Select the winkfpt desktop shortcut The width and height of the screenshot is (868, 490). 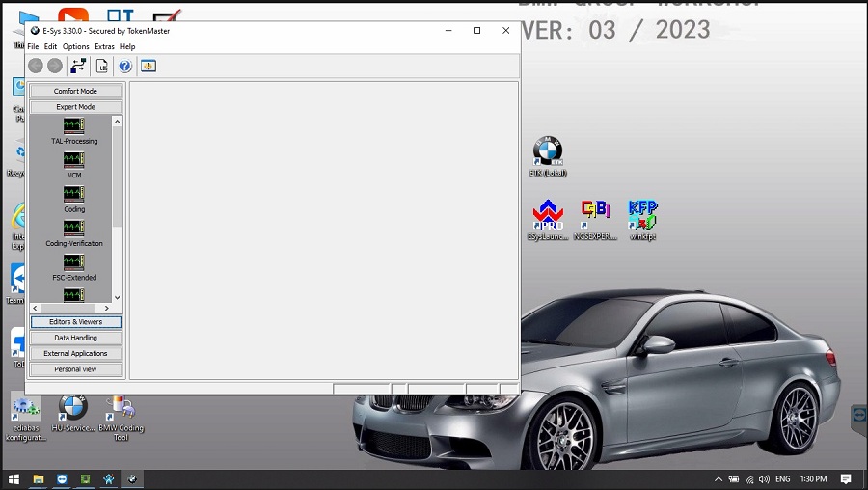pos(642,220)
